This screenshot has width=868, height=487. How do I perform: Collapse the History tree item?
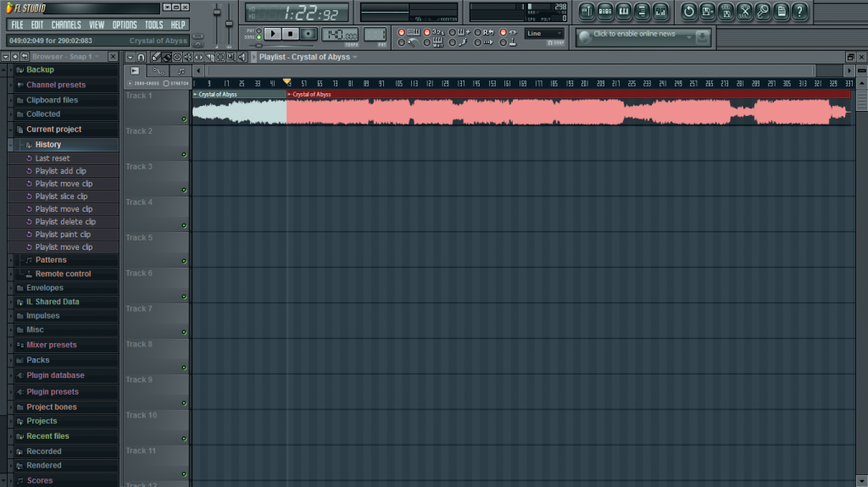[10, 145]
